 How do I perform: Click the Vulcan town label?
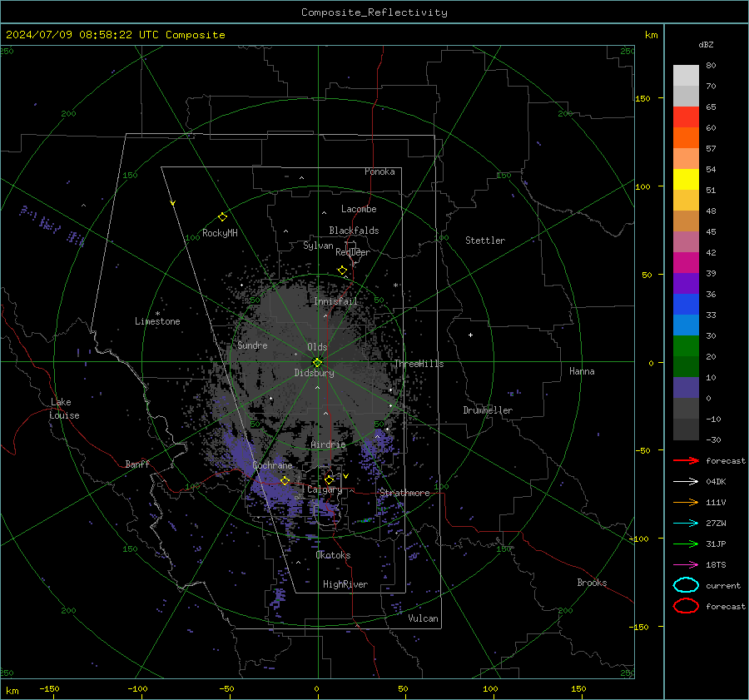pyautogui.click(x=424, y=618)
